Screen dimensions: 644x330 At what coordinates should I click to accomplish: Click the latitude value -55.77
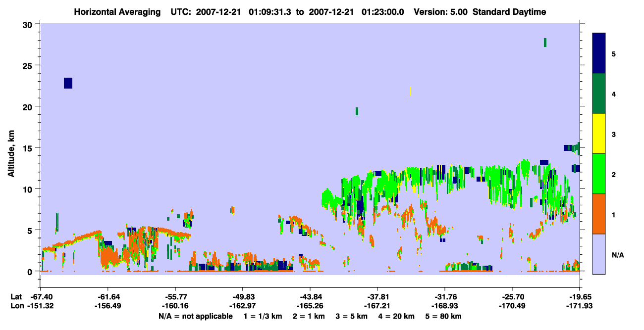coord(175,297)
